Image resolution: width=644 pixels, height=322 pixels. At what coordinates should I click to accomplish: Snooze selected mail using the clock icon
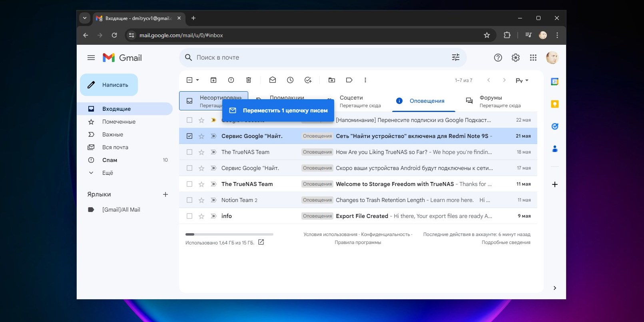290,80
